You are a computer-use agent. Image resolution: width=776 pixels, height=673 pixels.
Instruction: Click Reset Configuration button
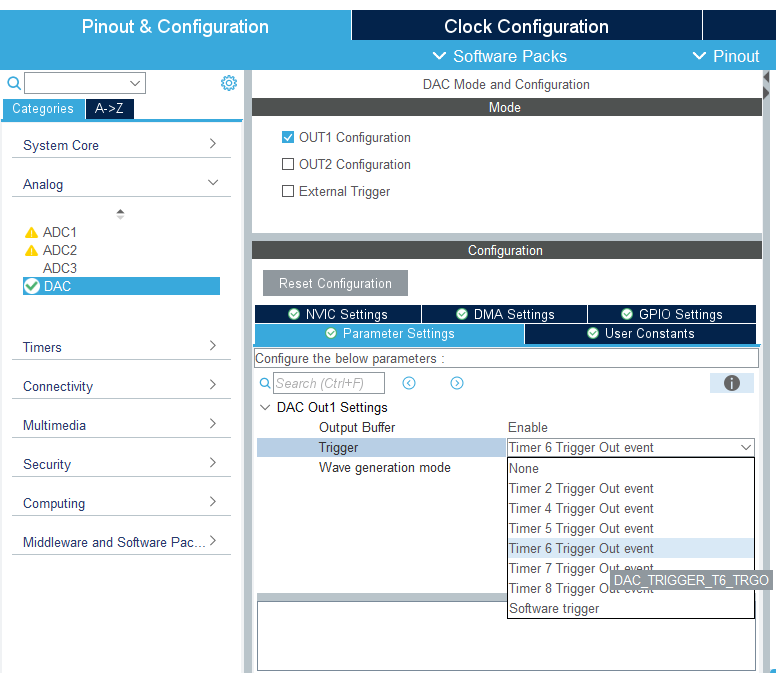point(335,283)
